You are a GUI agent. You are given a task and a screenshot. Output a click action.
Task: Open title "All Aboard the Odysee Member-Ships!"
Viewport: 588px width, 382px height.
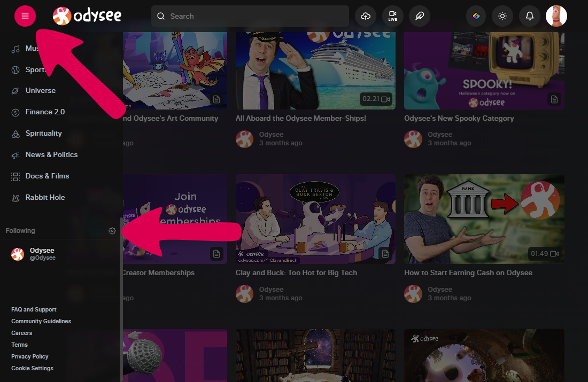pos(301,118)
